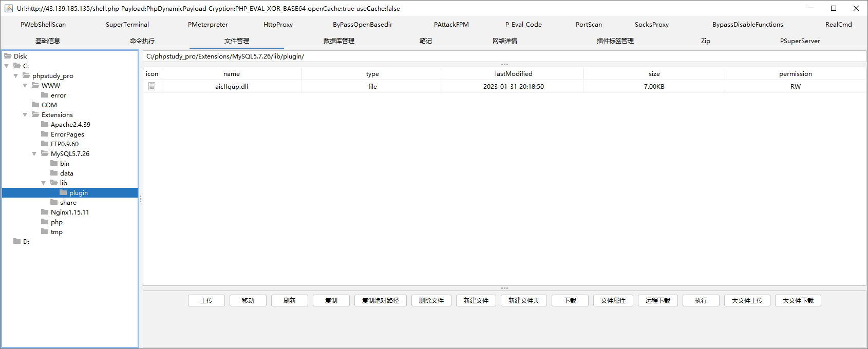Click the D: drive folder icon
Image resolution: width=868 pixels, height=349 pixels.
tap(17, 241)
